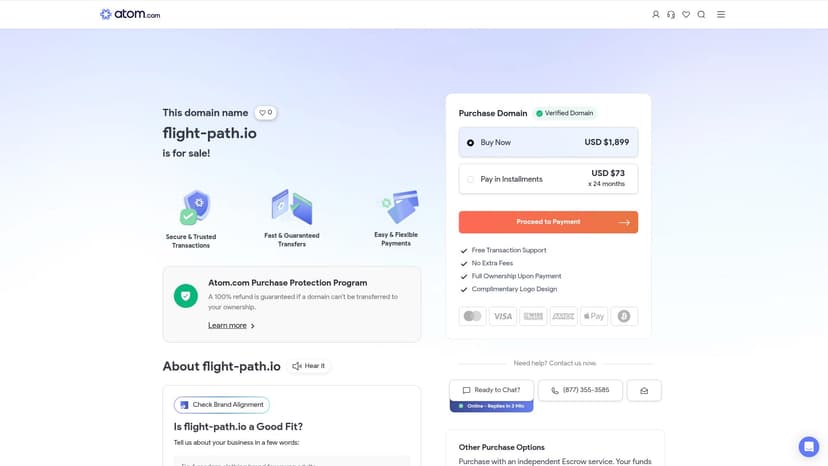The height and width of the screenshot is (466, 828).
Task: Start Ready to Chat conversation
Action: pos(491,390)
